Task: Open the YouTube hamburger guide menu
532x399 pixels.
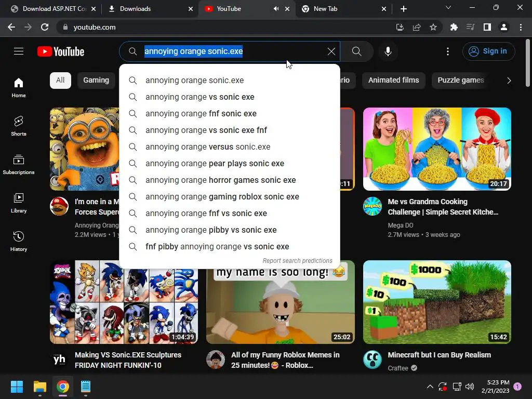Action: 19,51
